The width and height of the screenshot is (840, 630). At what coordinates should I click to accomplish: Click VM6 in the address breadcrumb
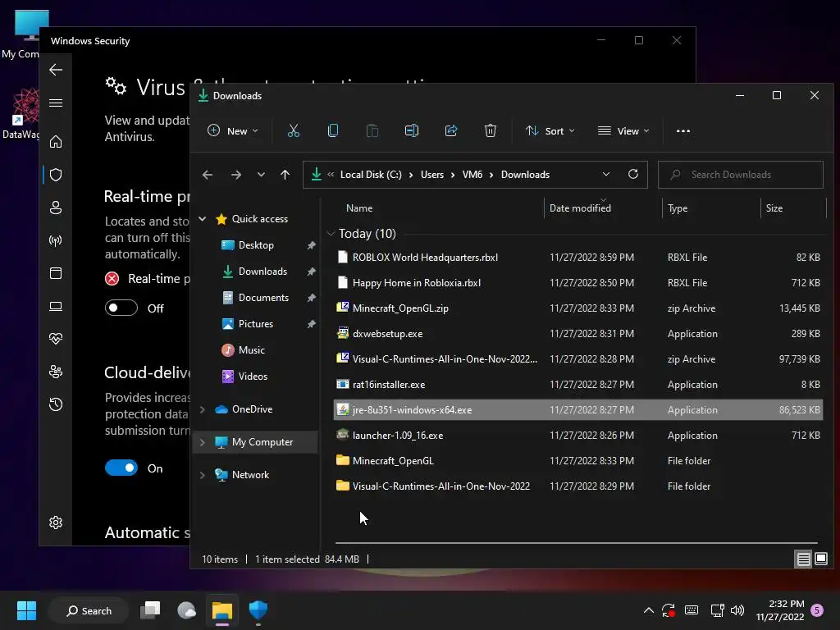[x=472, y=175]
